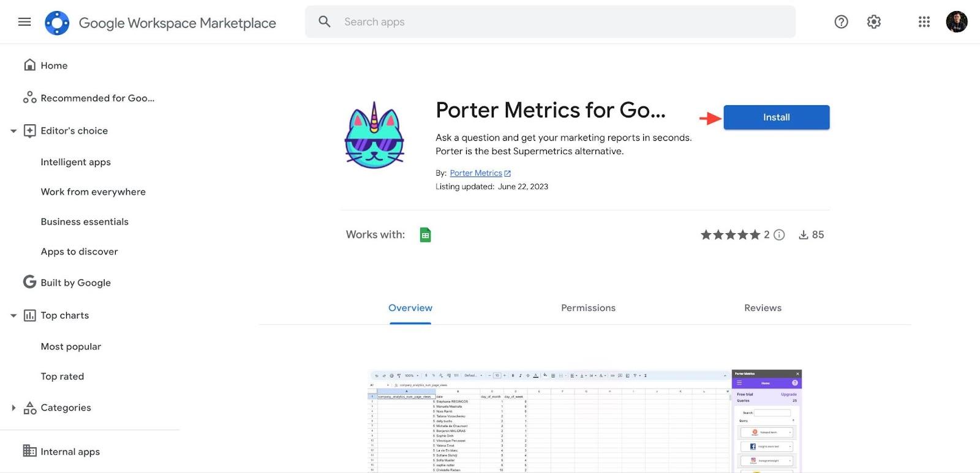Viewport: 980px width, 473px height.
Task: Click the Recommended section icon
Action: point(29,97)
